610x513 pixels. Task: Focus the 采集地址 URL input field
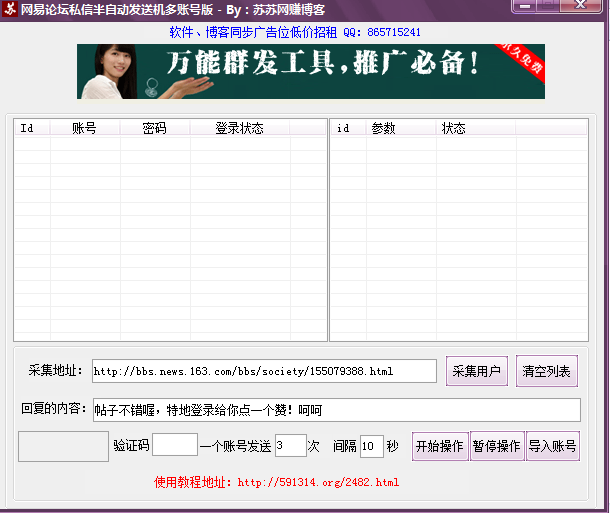[x=264, y=371]
